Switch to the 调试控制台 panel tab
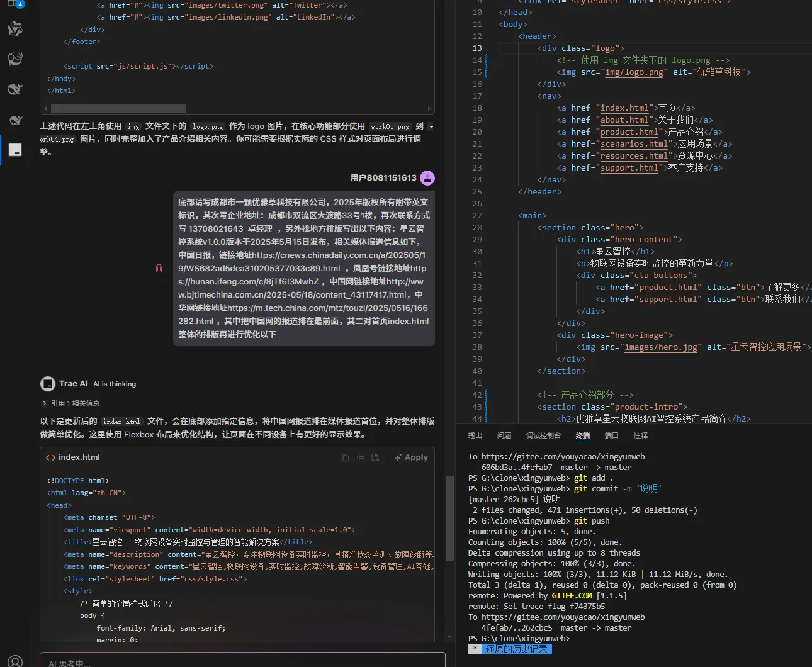Viewport: 812px width, 667px height. [543, 435]
